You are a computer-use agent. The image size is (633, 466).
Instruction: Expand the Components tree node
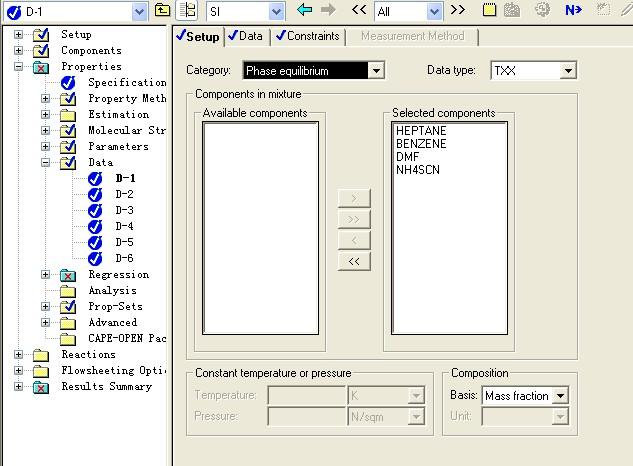(x=18, y=50)
